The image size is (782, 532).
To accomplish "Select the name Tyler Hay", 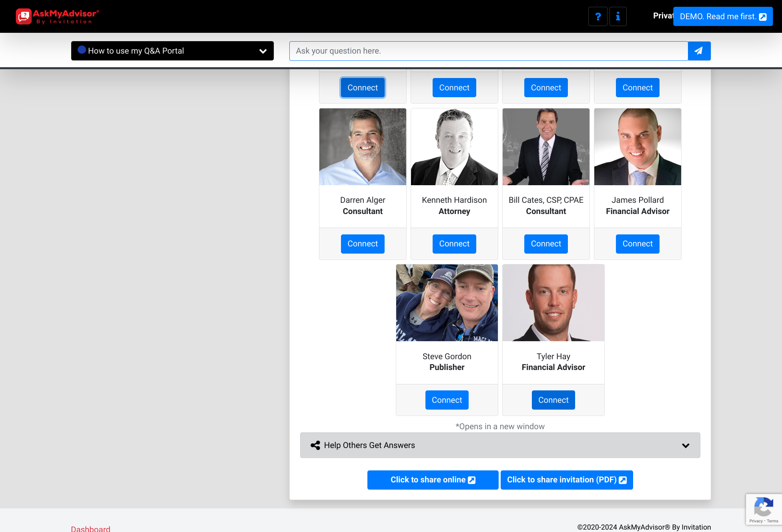I will (x=553, y=356).
